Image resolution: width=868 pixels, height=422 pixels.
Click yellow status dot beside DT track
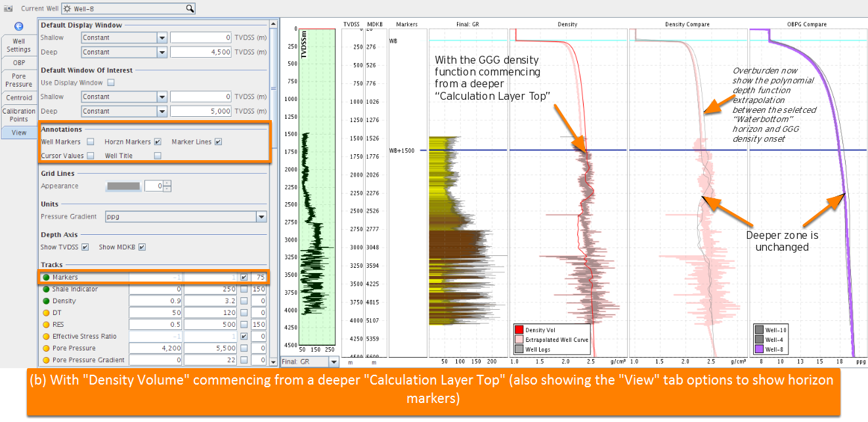[x=46, y=313]
